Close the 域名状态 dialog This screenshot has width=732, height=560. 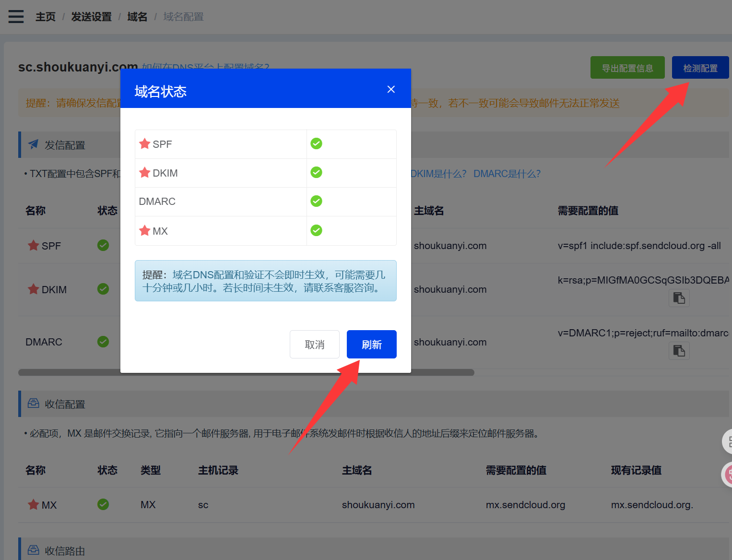point(391,89)
